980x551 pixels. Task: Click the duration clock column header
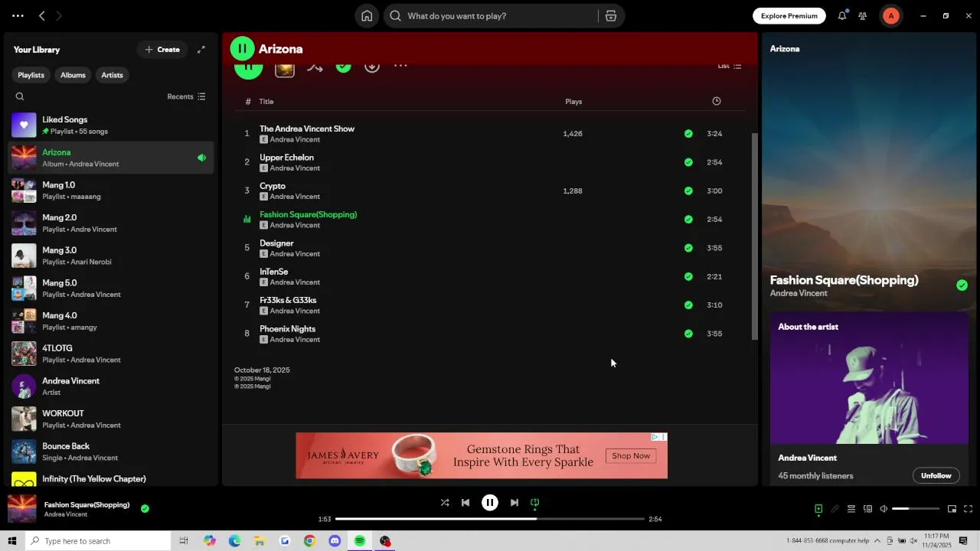[x=717, y=101]
